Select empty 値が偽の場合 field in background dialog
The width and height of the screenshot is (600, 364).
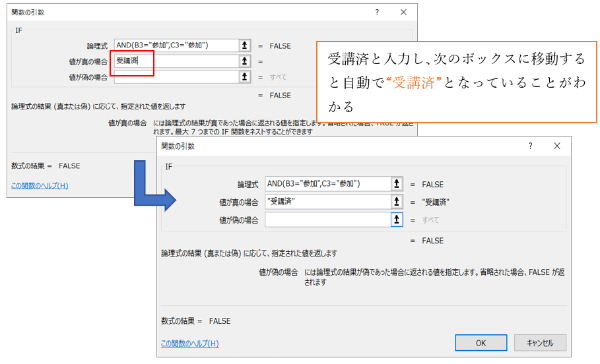pos(175,77)
